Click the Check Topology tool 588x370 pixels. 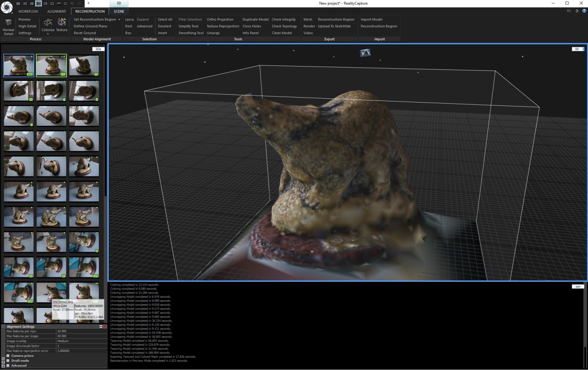point(284,26)
